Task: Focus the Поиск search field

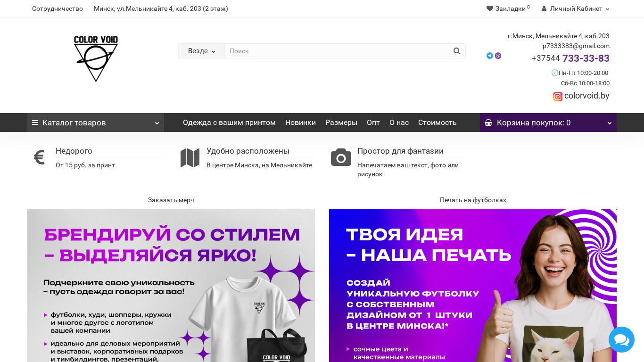Action: coord(337,51)
